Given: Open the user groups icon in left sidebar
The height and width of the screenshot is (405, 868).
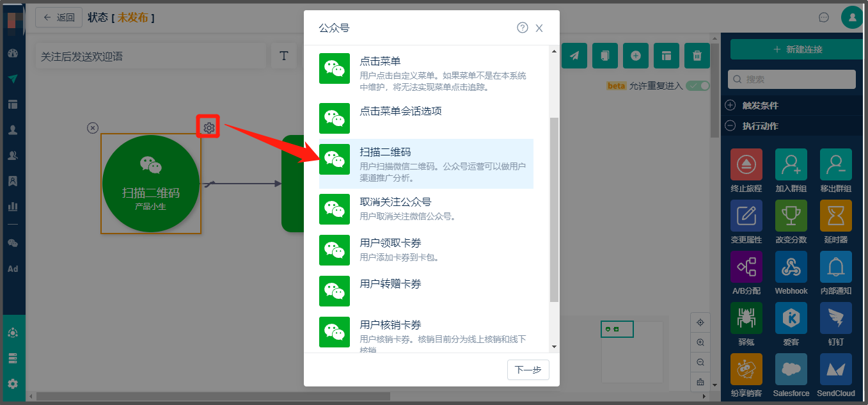Looking at the screenshot, I should [13, 155].
